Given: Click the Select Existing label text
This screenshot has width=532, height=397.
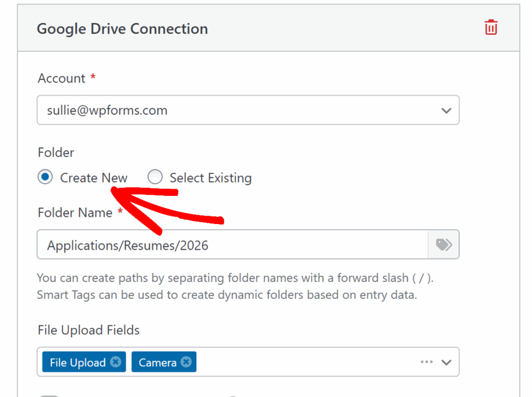Looking at the screenshot, I should 210,178.
